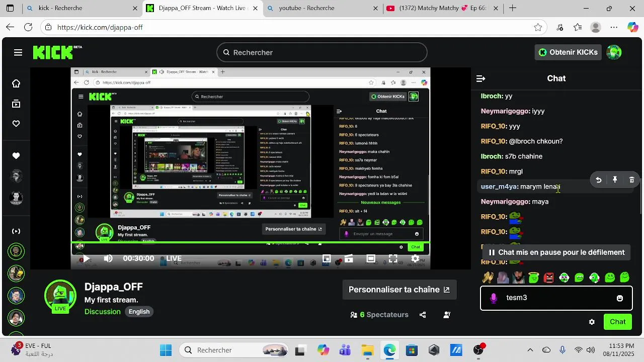Refresh the page
The height and width of the screenshot is (362, 644).
[28, 27]
